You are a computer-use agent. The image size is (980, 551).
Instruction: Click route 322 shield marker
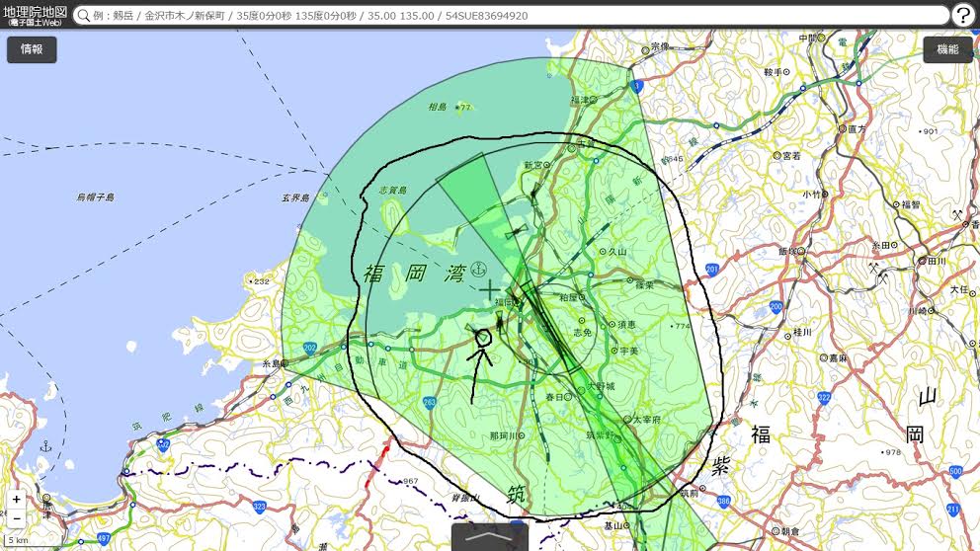coord(824,397)
